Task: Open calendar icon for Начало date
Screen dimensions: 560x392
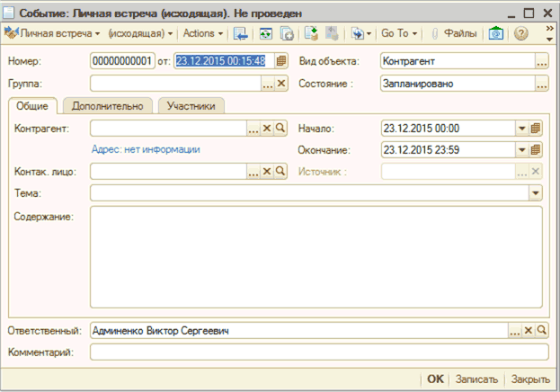Action: (x=537, y=128)
